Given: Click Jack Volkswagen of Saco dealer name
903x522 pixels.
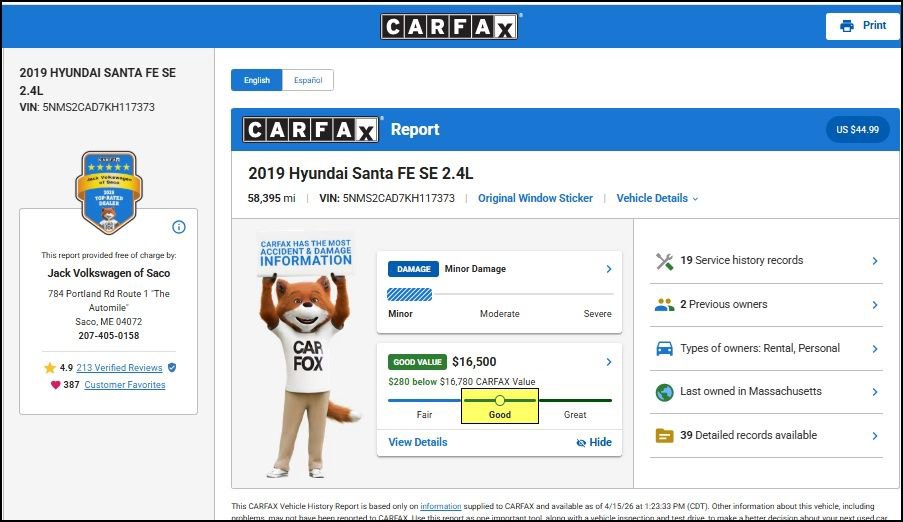Looking at the screenshot, I should pos(109,273).
